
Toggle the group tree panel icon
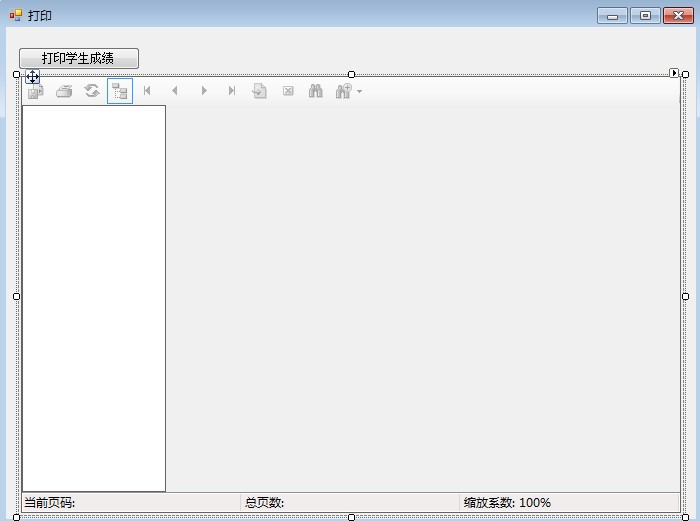(x=120, y=91)
